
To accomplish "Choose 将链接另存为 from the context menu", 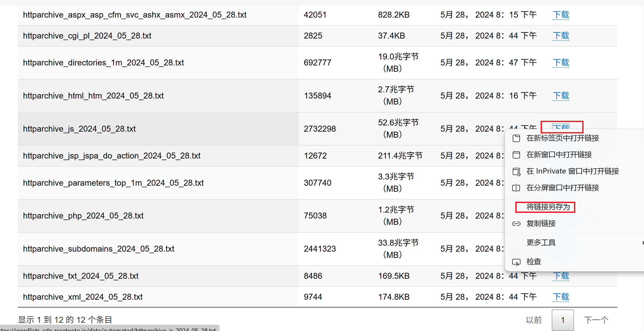I will (x=548, y=207).
